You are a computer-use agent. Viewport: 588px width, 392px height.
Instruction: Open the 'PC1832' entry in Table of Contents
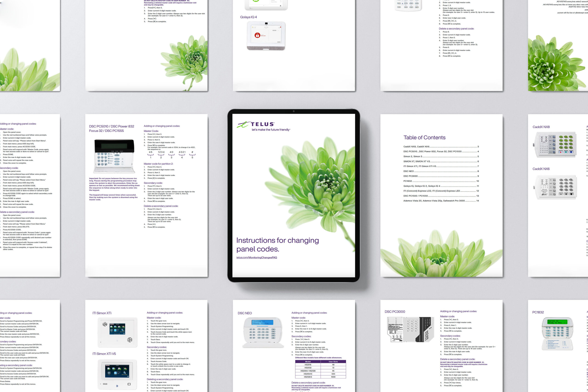coord(441,181)
